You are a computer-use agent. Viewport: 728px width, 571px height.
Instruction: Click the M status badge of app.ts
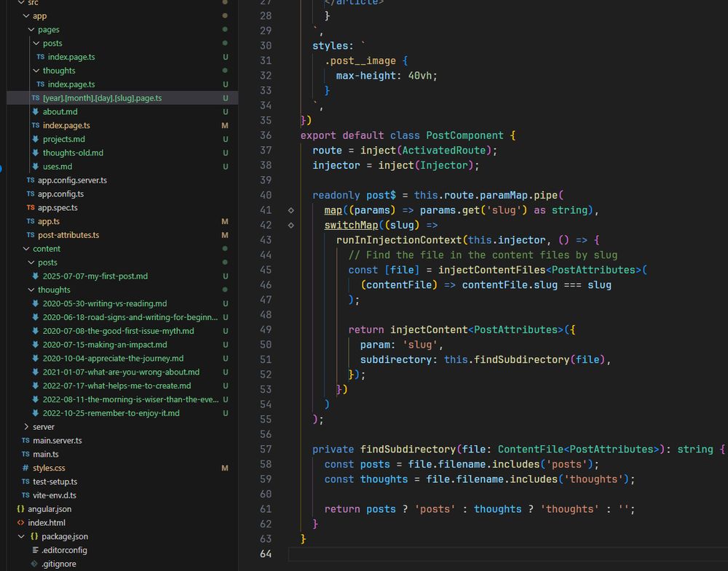pyautogui.click(x=225, y=221)
